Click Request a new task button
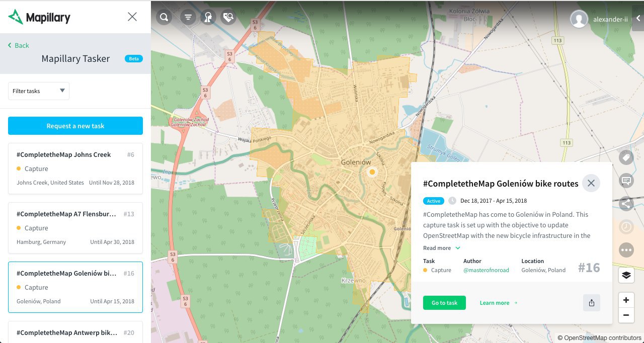The image size is (644, 343). pos(75,126)
